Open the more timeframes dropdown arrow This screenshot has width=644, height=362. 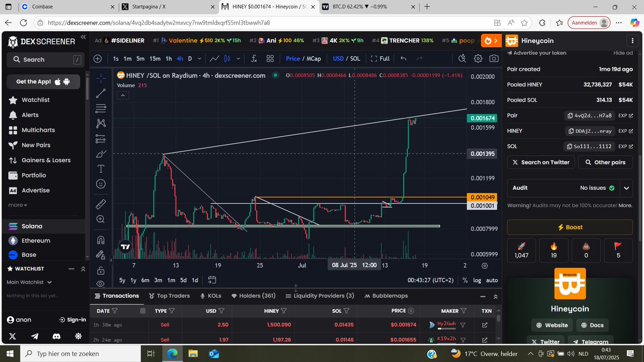coord(200,58)
